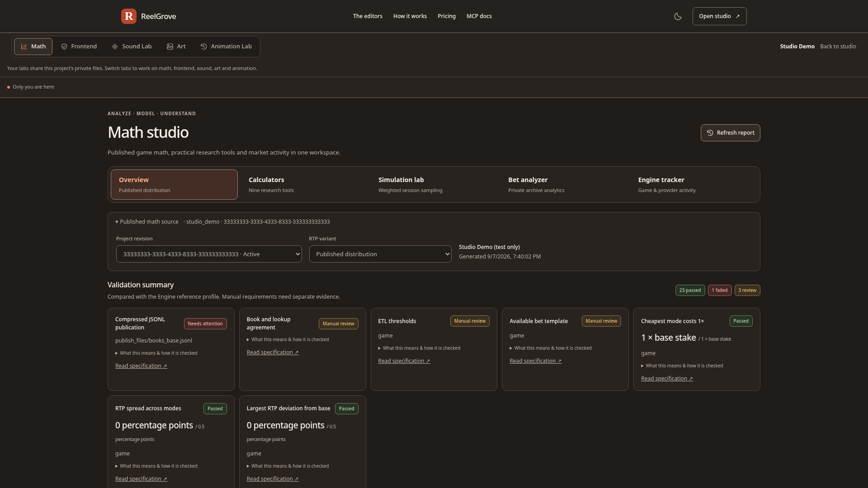868x488 pixels.
Task: Toggle dark mode moon icon
Action: pyautogui.click(x=678, y=16)
